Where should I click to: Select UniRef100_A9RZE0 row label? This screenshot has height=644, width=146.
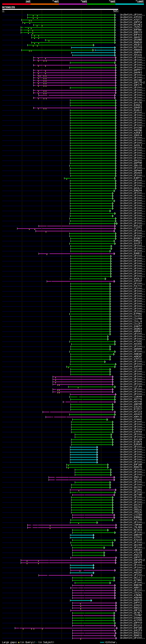click(131, 550)
